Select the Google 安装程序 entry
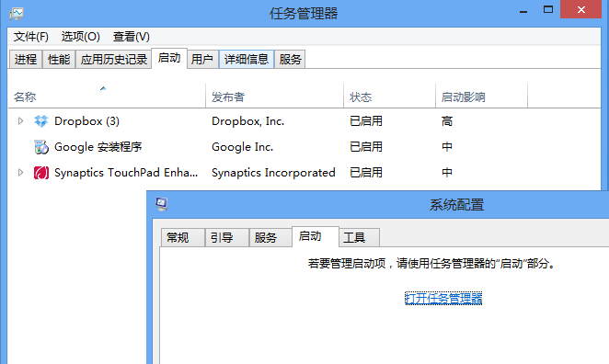 pos(98,147)
